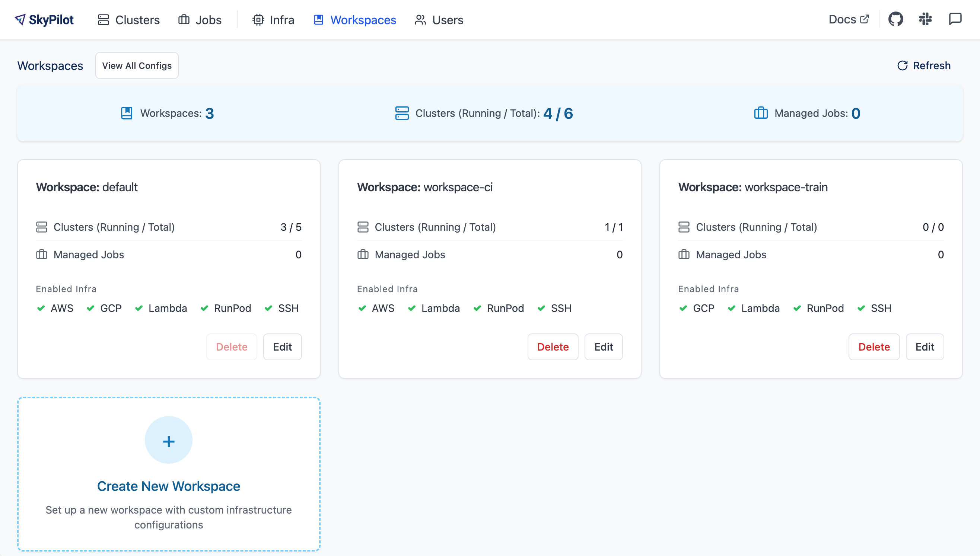The image size is (980, 556).
Task: Click the '3 / 5' clusters value
Action: pos(291,227)
